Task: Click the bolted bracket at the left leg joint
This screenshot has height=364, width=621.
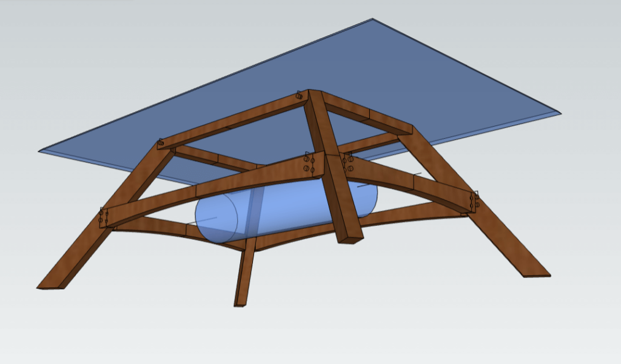Action: [103, 217]
